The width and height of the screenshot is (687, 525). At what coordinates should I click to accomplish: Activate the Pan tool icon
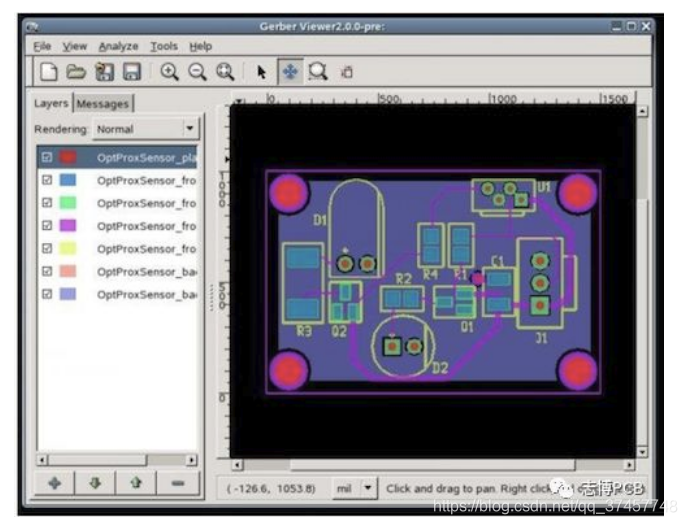click(x=290, y=71)
